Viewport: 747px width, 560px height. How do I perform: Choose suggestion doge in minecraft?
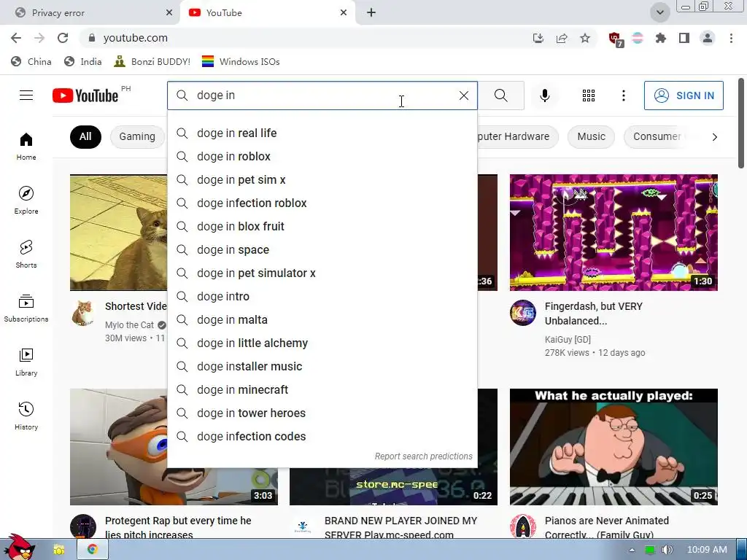click(x=322, y=390)
